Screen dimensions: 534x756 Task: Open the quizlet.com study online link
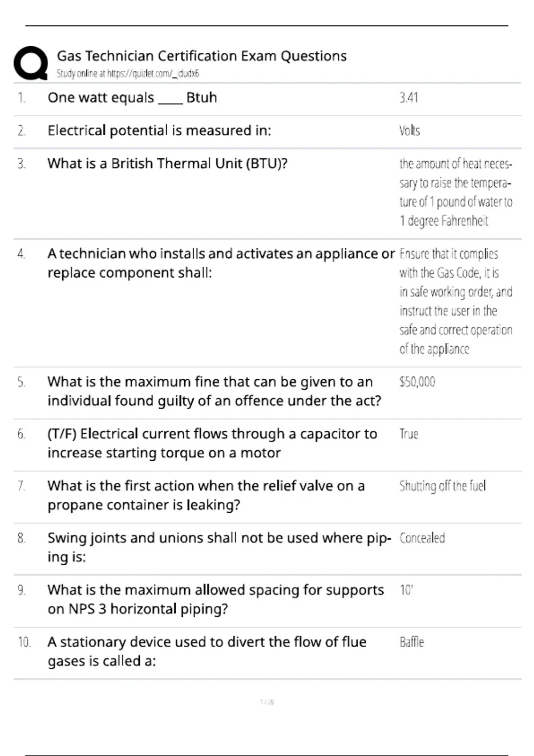(x=128, y=74)
